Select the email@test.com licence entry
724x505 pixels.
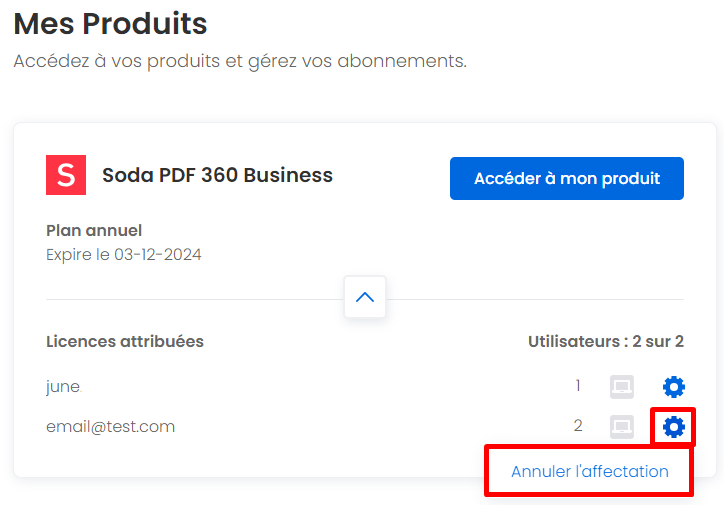[110, 427]
